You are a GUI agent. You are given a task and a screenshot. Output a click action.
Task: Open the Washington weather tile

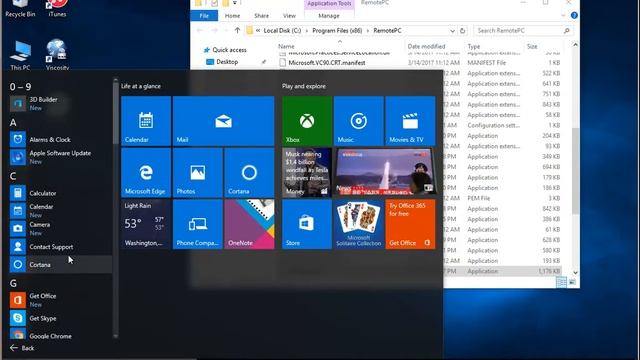[146, 224]
